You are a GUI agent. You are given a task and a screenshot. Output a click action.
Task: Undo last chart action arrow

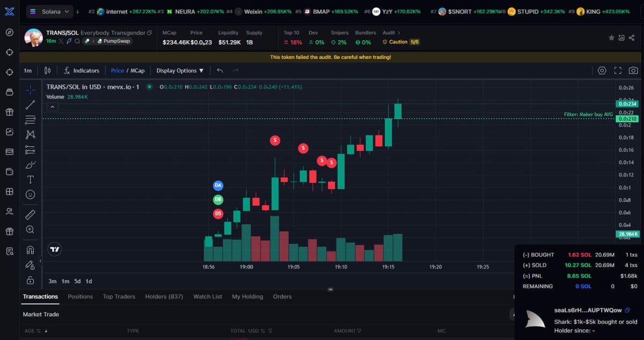coord(220,70)
